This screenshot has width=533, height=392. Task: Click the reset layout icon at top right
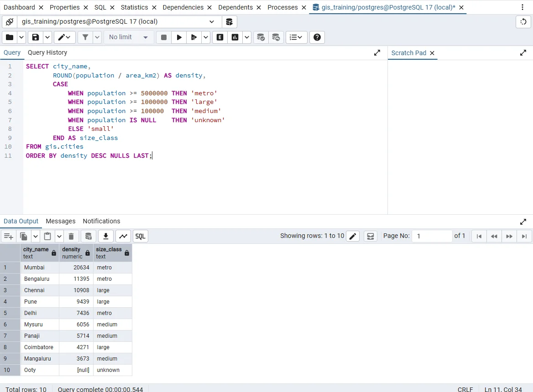tap(523, 22)
